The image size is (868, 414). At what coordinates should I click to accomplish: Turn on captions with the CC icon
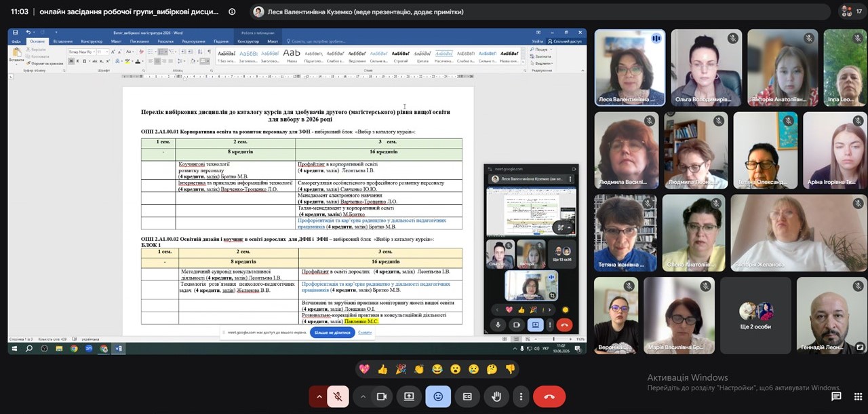pos(467,396)
